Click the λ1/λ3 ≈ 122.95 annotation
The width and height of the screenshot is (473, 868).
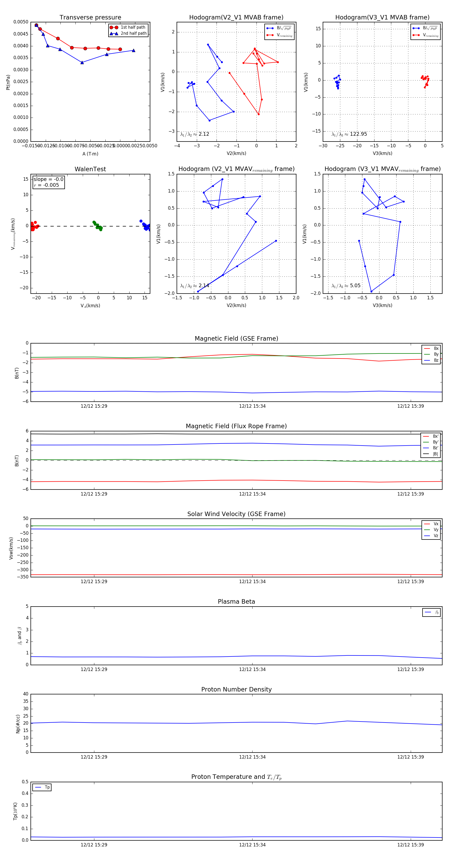pyautogui.click(x=349, y=134)
